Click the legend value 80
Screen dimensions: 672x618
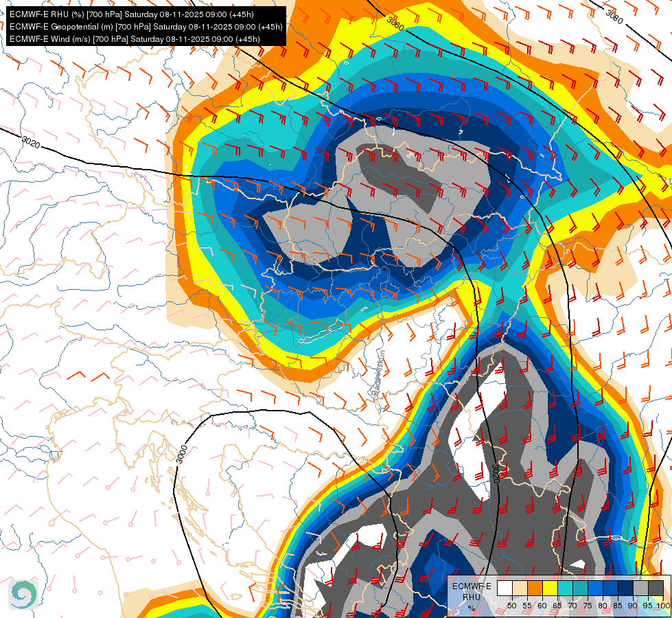(x=603, y=606)
